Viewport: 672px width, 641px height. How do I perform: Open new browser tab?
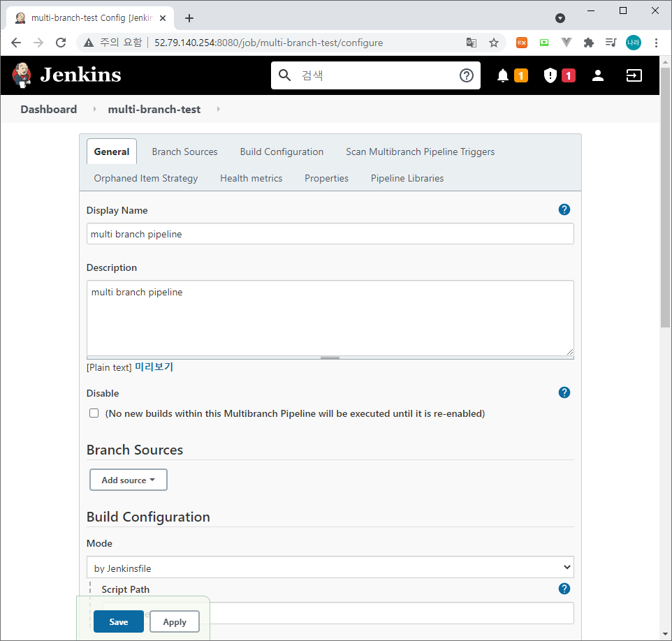(189, 18)
